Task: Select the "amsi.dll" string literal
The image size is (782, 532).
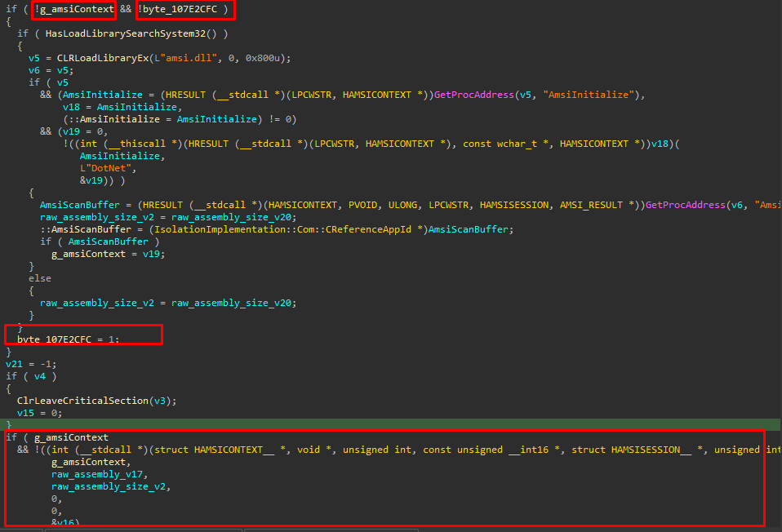Action: tap(189, 58)
